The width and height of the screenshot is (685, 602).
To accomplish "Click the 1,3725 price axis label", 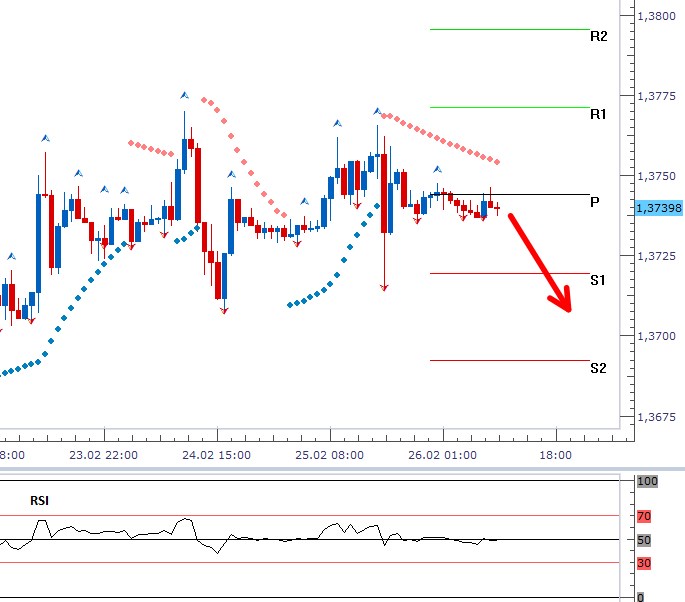I will point(659,256).
